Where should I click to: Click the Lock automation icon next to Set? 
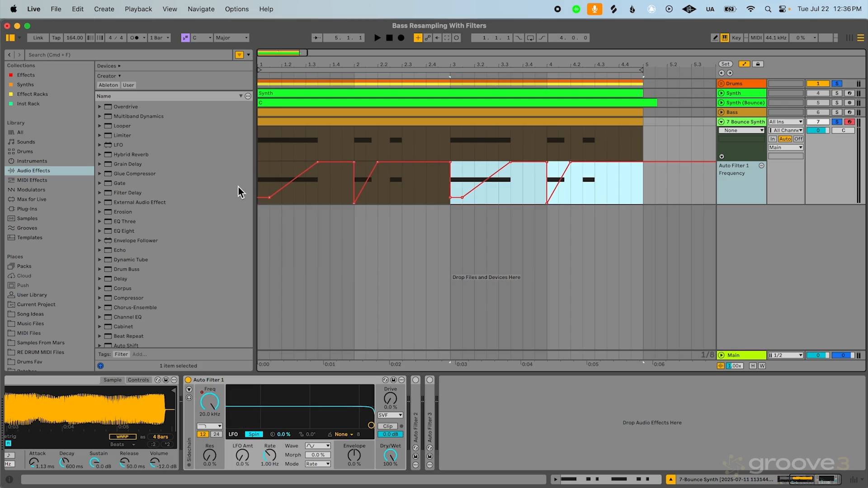click(758, 64)
